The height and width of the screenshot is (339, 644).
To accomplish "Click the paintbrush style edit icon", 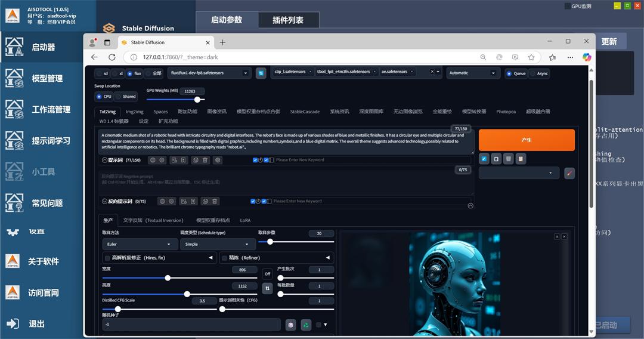I will coord(569,173).
